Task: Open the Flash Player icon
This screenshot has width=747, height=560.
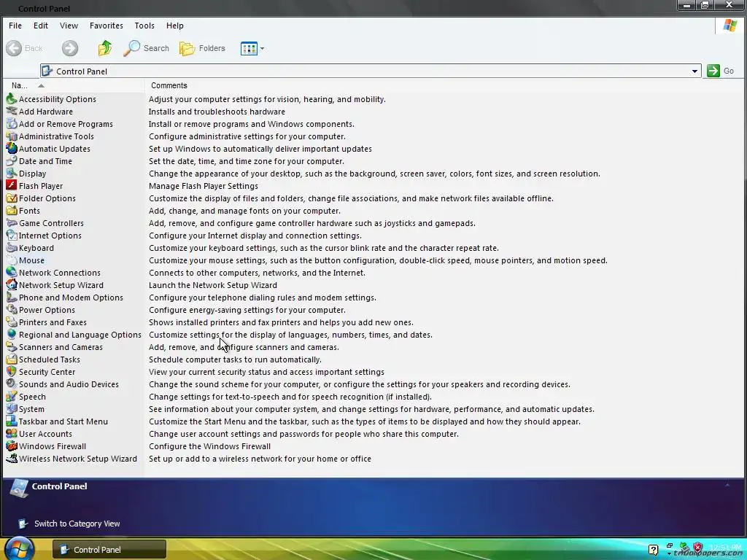Action: 12,186
